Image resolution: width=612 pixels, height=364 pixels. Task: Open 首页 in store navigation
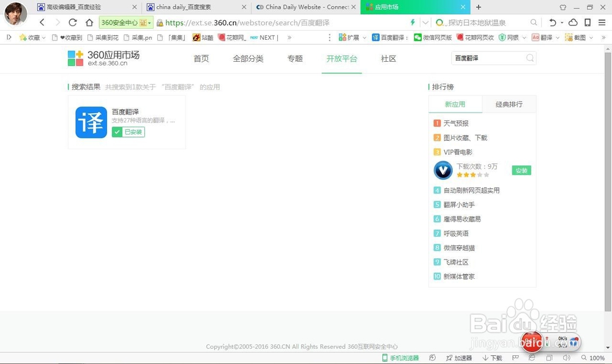point(201,59)
